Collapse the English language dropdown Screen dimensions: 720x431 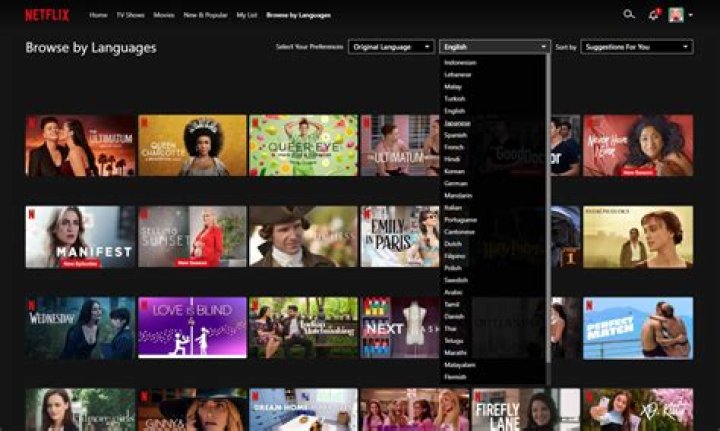point(494,47)
